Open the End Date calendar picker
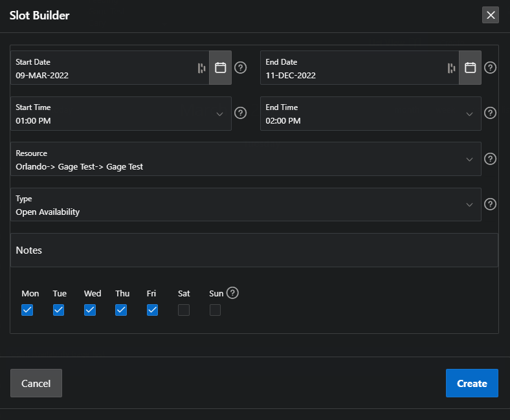Viewport: 510px width, 420px height. coord(470,68)
